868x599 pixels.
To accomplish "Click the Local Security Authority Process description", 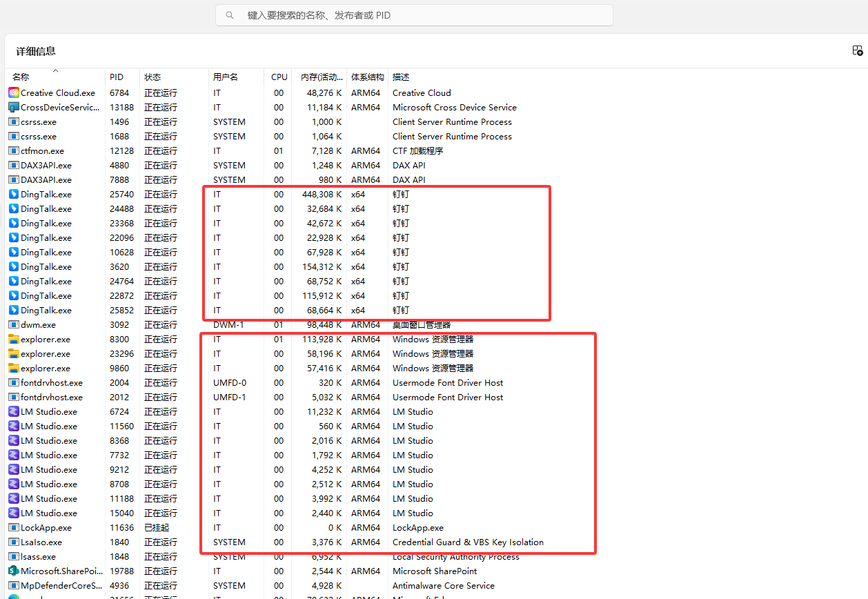I will pyautogui.click(x=456, y=556).
